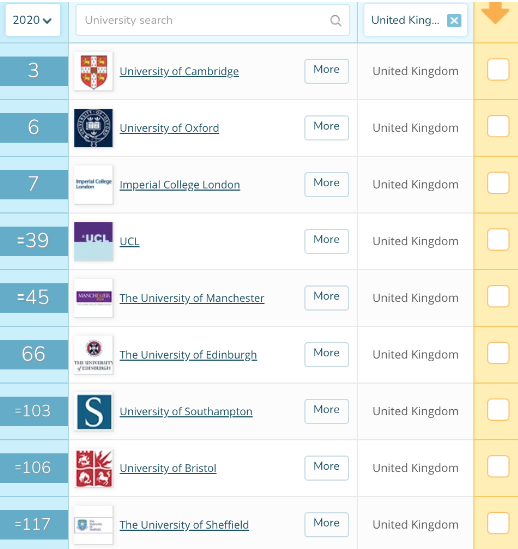This screenshot has height=549, width=518.
Task: Click rank =39 cell
Action: click(x=34, y=241)
